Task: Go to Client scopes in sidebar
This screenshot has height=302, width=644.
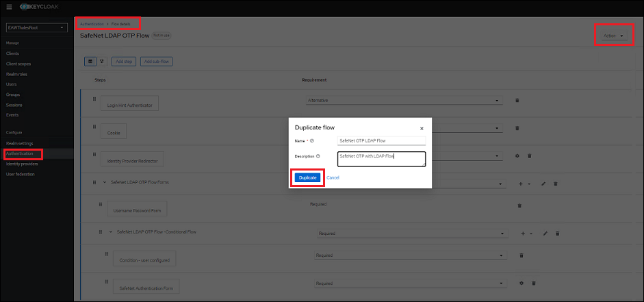Action: 18,64
